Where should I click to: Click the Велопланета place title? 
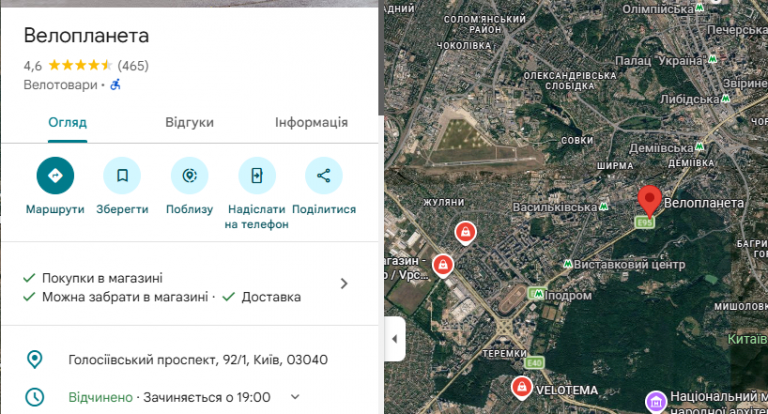coord(86,36)
